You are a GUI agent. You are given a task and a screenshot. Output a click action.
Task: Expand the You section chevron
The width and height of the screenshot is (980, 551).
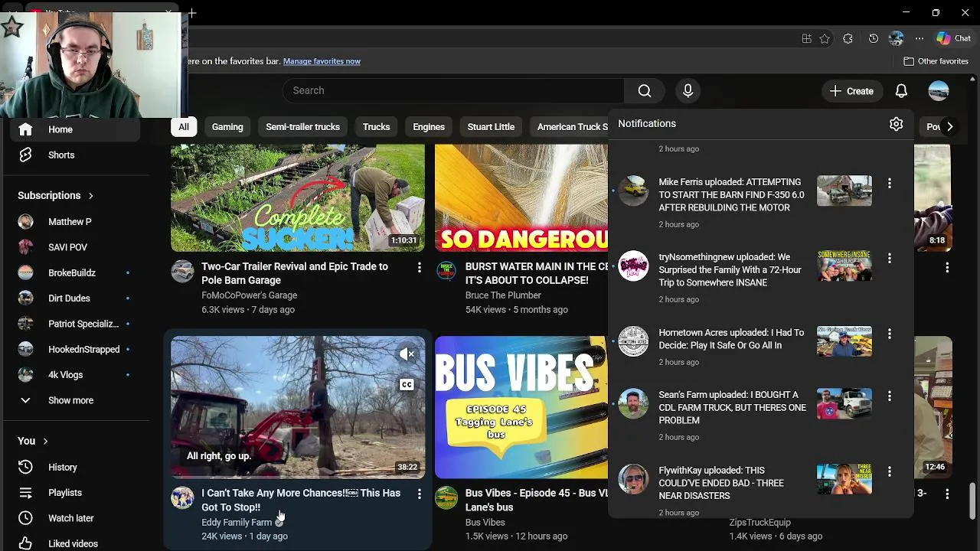(45, 442)
